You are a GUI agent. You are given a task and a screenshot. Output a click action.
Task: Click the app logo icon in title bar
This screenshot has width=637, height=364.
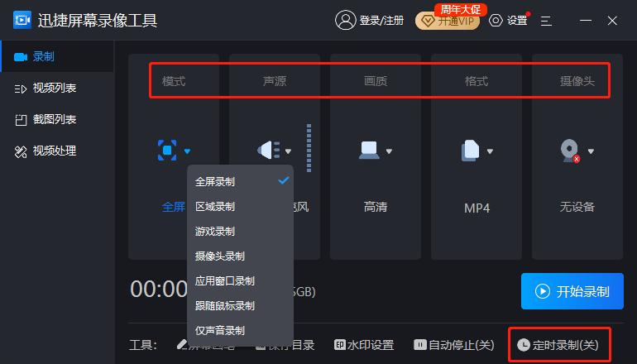[22, 20]
